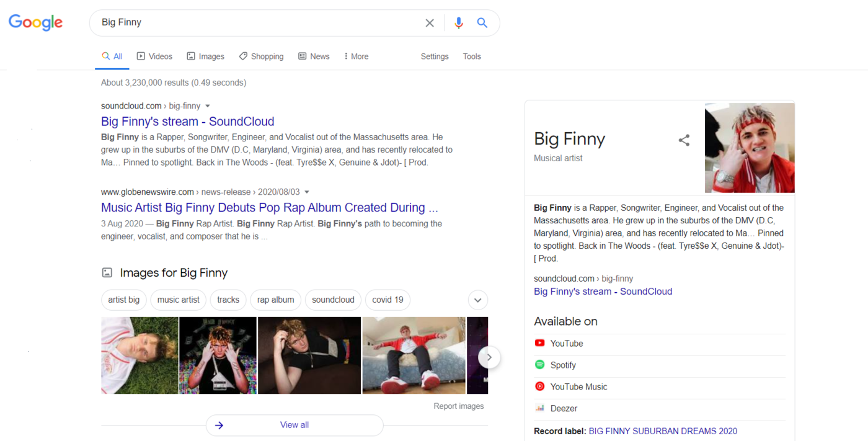Click the soundcloud.com › big-finny breadcrumb in results

click(x=151, y=106)
